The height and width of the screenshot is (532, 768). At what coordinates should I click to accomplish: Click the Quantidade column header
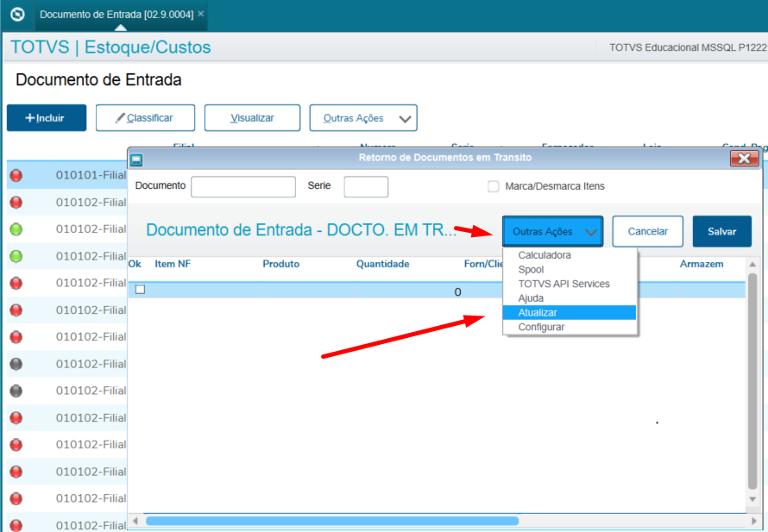click(382, 264)
